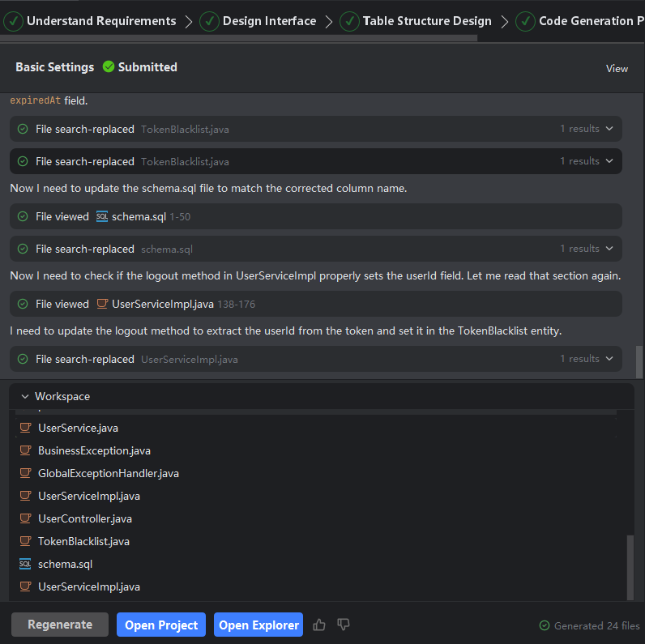Viewport: 645px width, 644px height.
Task: Click the Java icon next to GlobalExceptionHandler.java
Action: (24, 473)
